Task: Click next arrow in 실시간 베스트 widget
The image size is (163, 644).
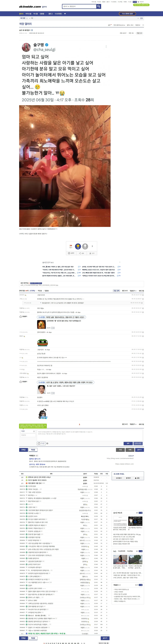Action: 141,513
